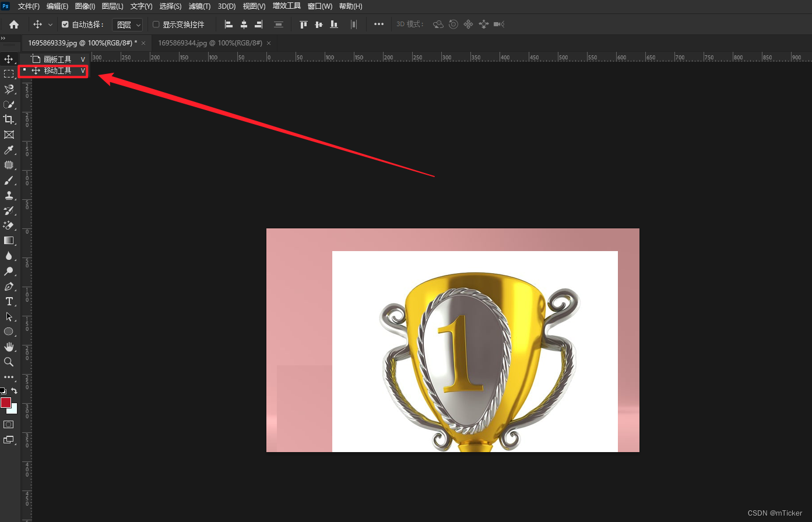This screenshot has height=522, width=812.
Task: Expand the toolbar double-arrow
Action: coord(3,38)
